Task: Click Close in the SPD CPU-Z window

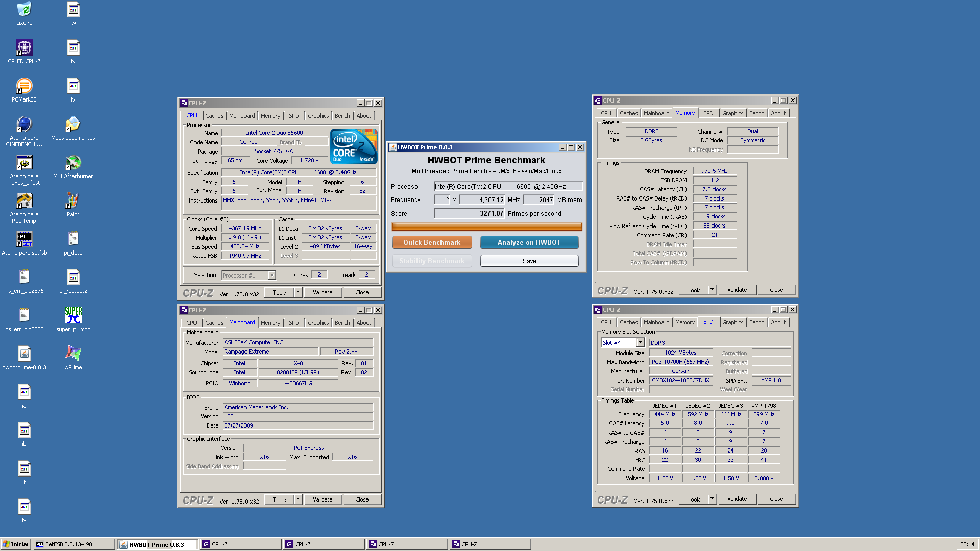Action: tap(776, 499)
